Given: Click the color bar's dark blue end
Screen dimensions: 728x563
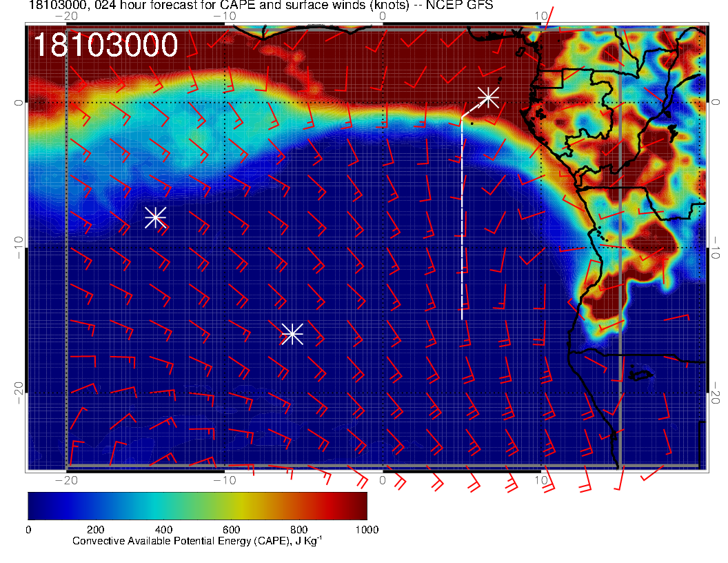Looking at the screenshot, I should click(x=37, y=506).
